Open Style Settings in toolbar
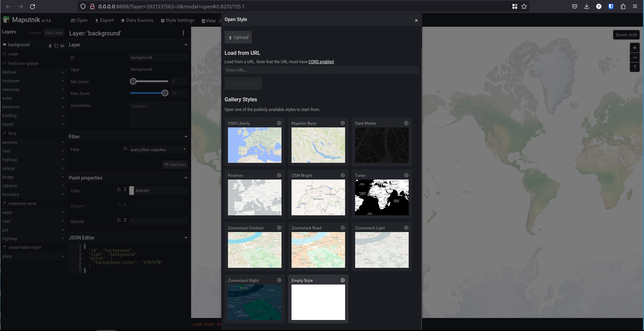Screen dimensions: 644x331 (177, 20)
